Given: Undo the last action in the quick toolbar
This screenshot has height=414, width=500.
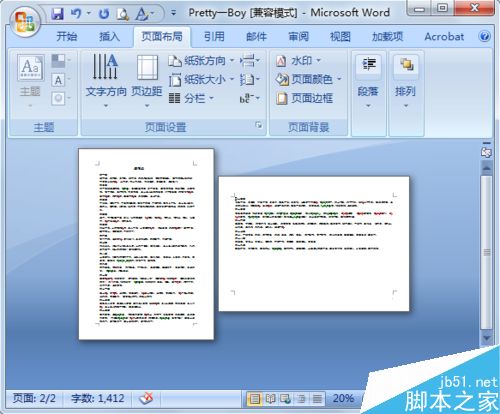Looking at the screenshot, I should pos(76,14).
